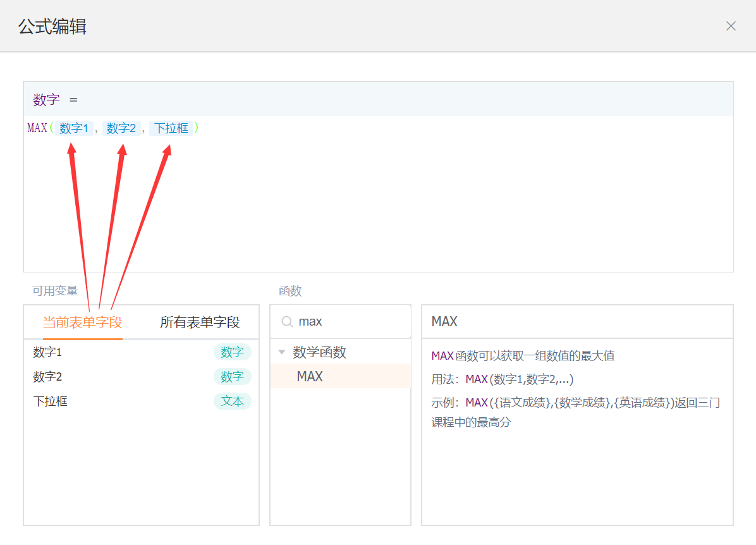Click 数字1 token in the formula
756x545 pixels.
point(74,128)
